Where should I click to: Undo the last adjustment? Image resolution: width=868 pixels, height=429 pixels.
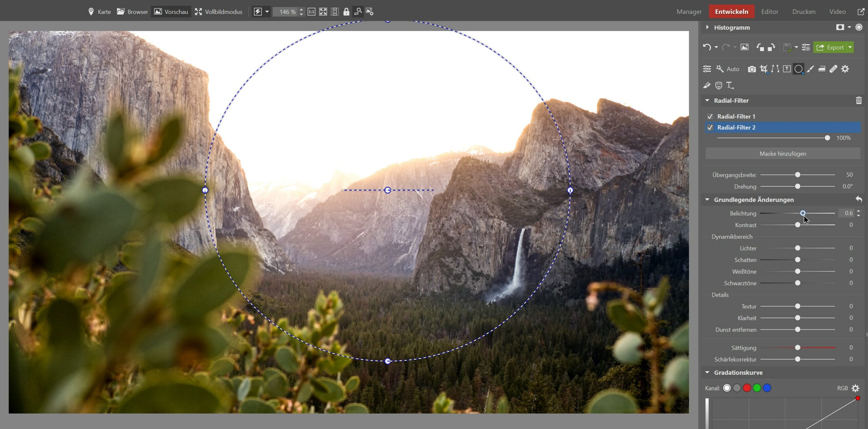click(x=707, y=47)
